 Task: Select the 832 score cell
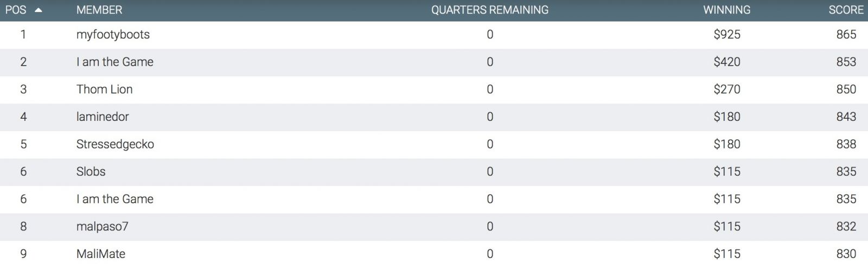[846, 227]
